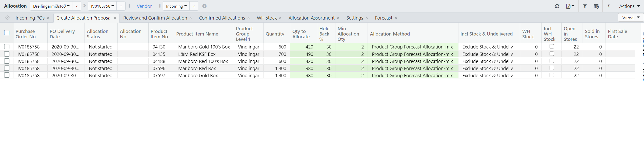
Task: Click the sigma aggregation icon
Action: [x=609, y=6]
